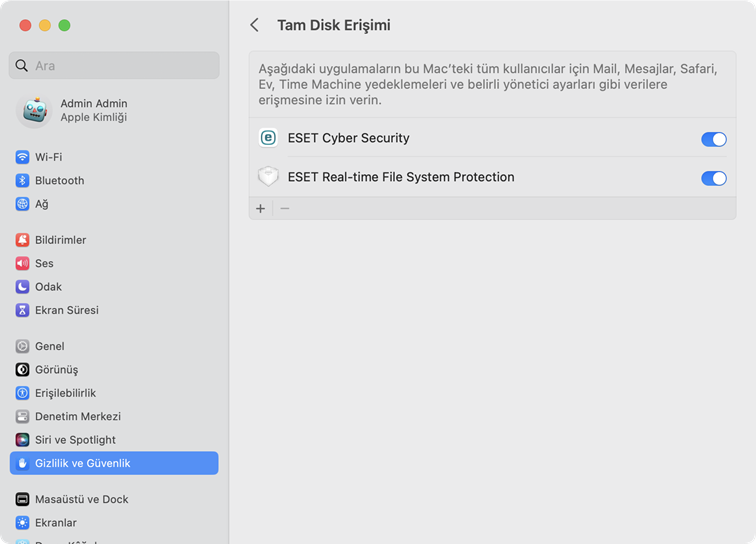756x544 pixels.
Task: Open Masaüstü ve Dock settings
Action: point(81,499)
